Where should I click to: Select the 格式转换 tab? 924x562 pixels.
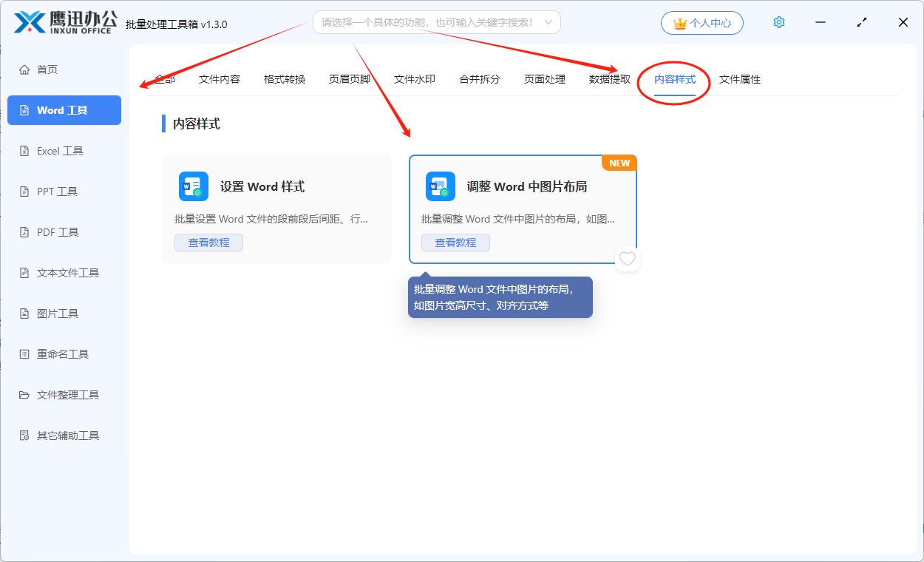(285, 79)
